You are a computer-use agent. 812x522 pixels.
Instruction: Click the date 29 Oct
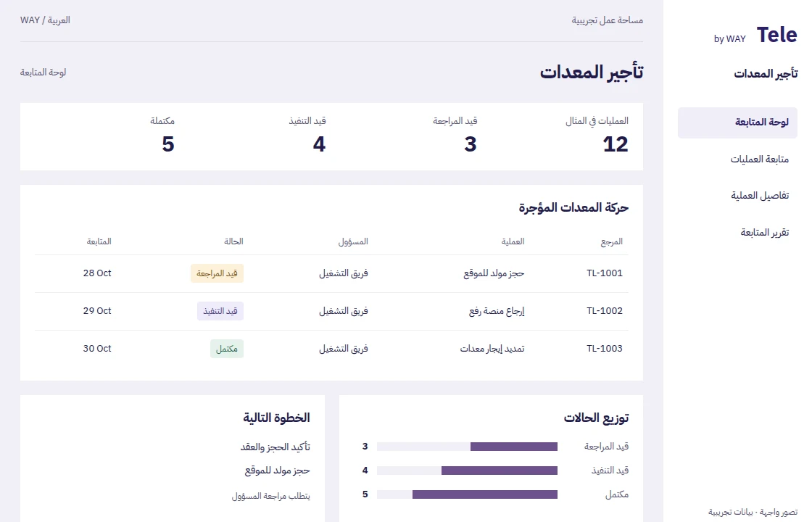[x=97, y=311]
